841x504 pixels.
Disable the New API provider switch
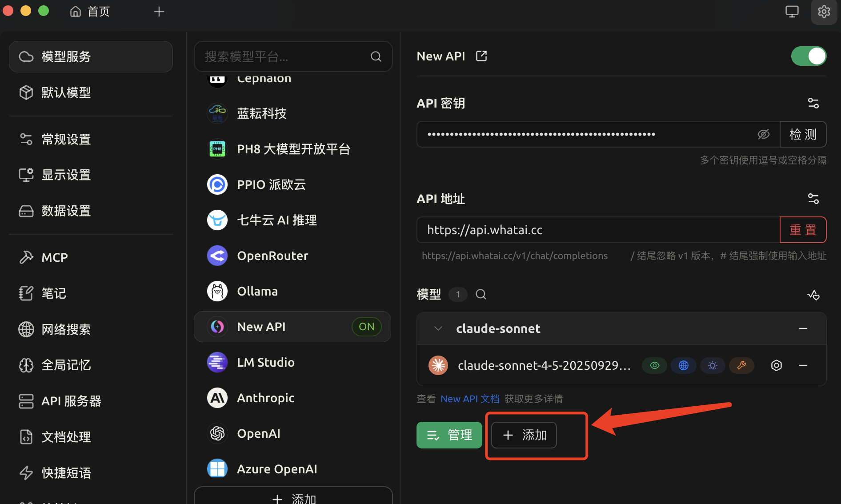(x=808, y=56)
